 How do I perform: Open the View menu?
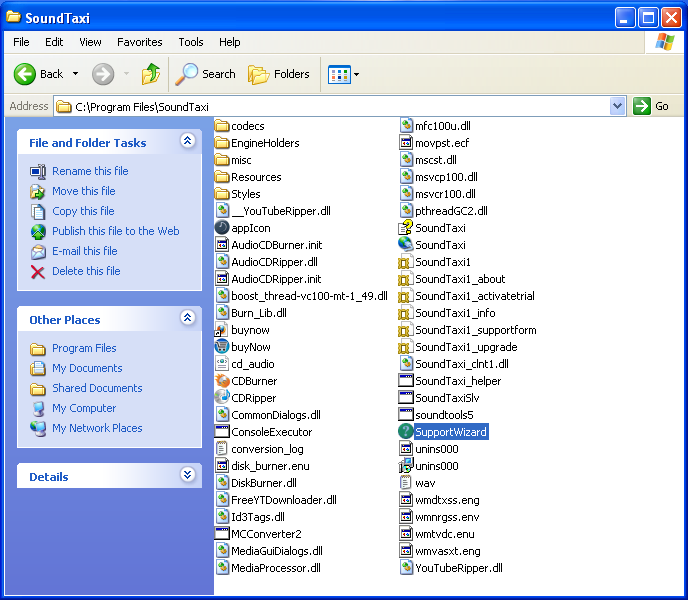pyautogui.click(x=90, y=42)
